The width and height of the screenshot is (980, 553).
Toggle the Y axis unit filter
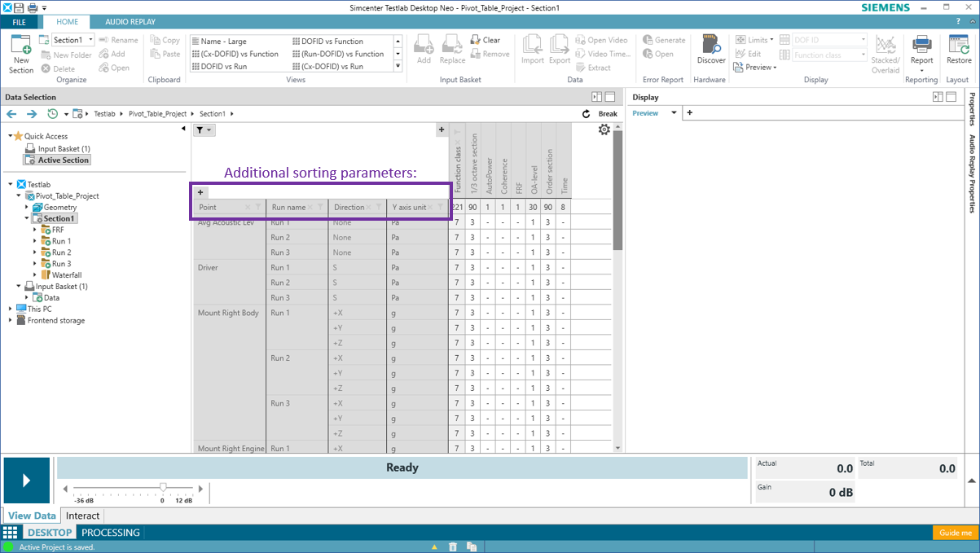[x=440, y=208]
